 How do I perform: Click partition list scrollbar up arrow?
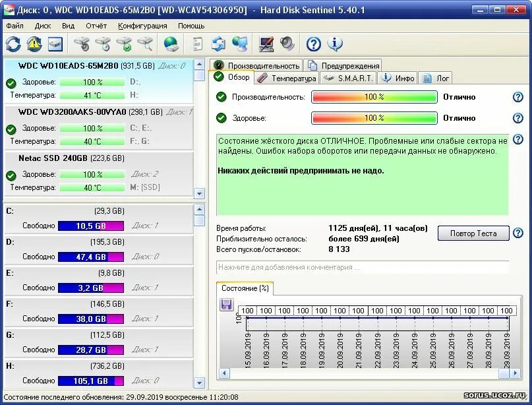click(200, 210)
